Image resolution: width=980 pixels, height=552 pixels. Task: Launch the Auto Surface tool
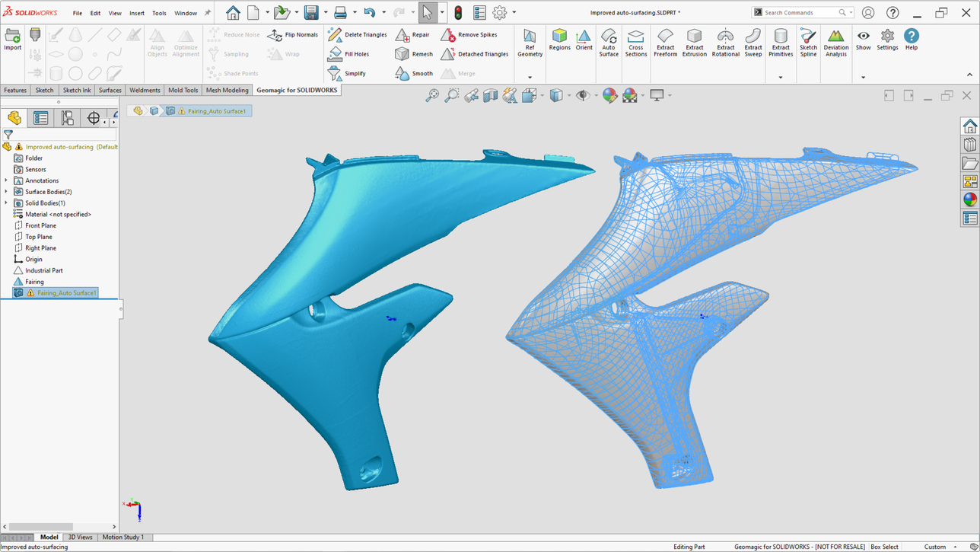pos(609,43)
